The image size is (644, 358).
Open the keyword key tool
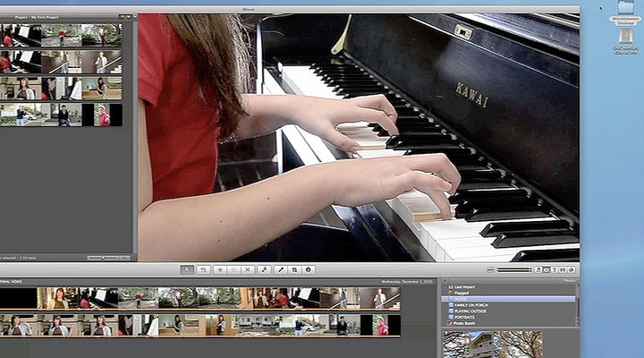click(264, 269)
